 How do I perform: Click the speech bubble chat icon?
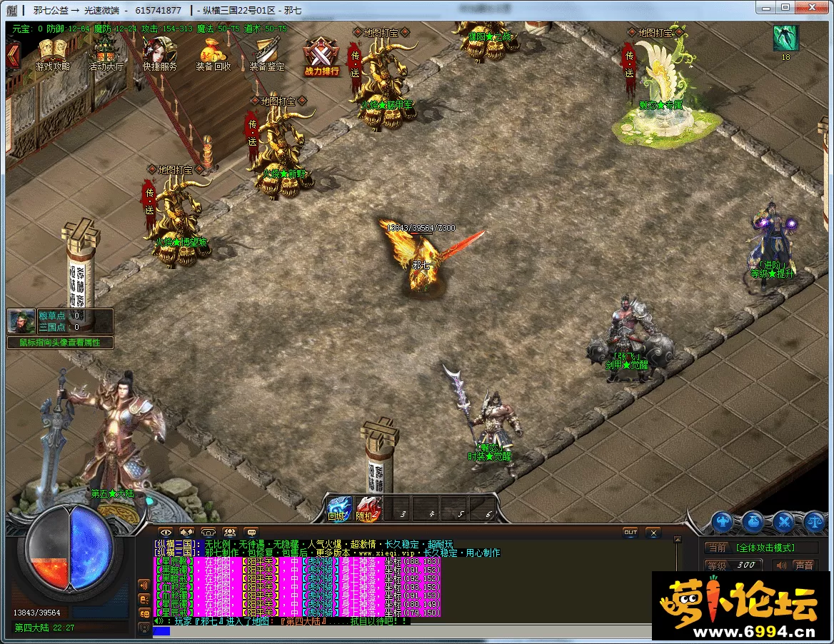click(251, 532)
